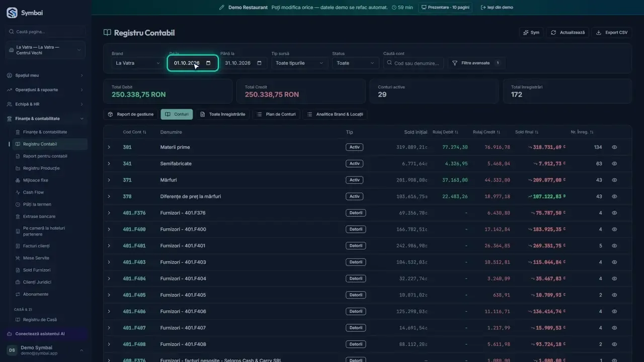Click the Symbai logo icon
The image size is (644, 362).
12,13
